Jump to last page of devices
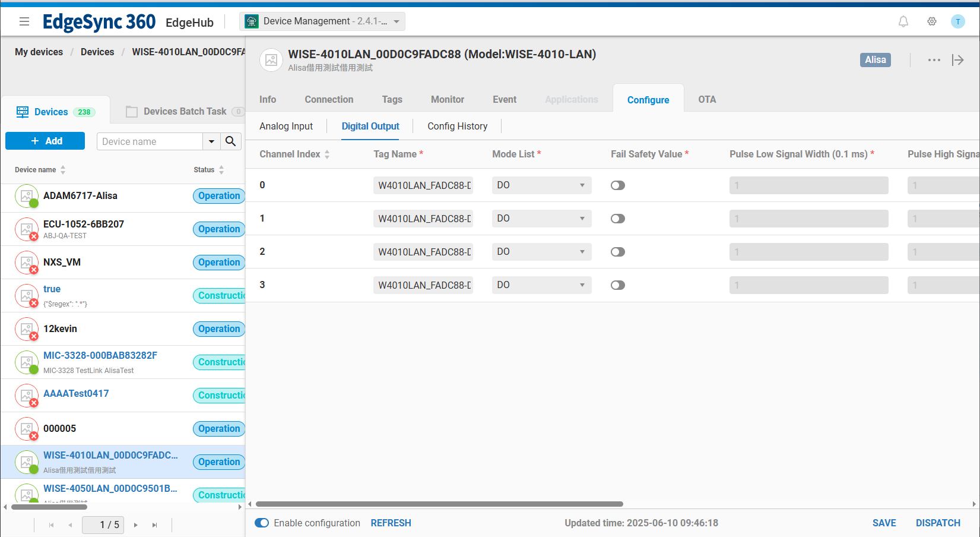 click(x=155, y=525)
